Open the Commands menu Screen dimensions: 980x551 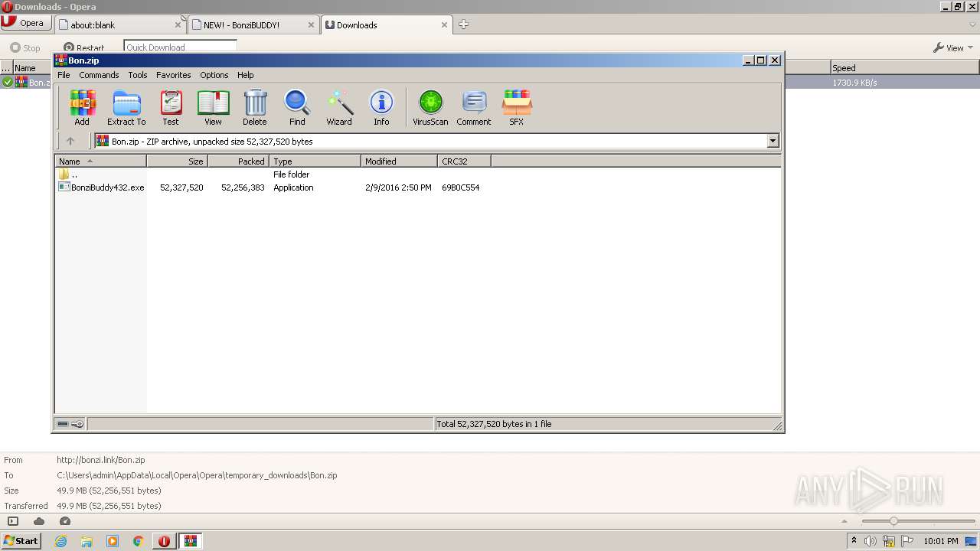click(x=99, y=75)
